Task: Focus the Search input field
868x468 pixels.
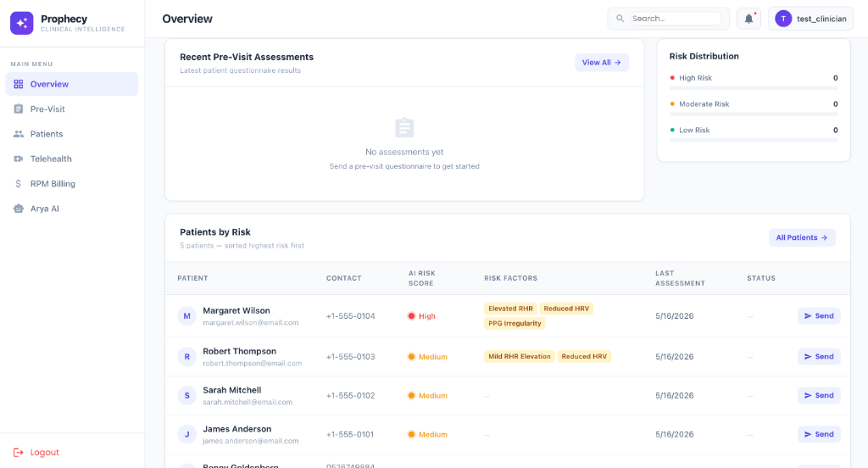Action: click(x=676, y=19)
